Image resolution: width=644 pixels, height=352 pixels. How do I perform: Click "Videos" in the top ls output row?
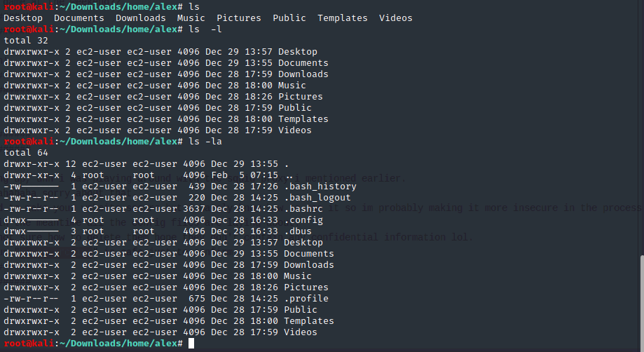[395, 18]
